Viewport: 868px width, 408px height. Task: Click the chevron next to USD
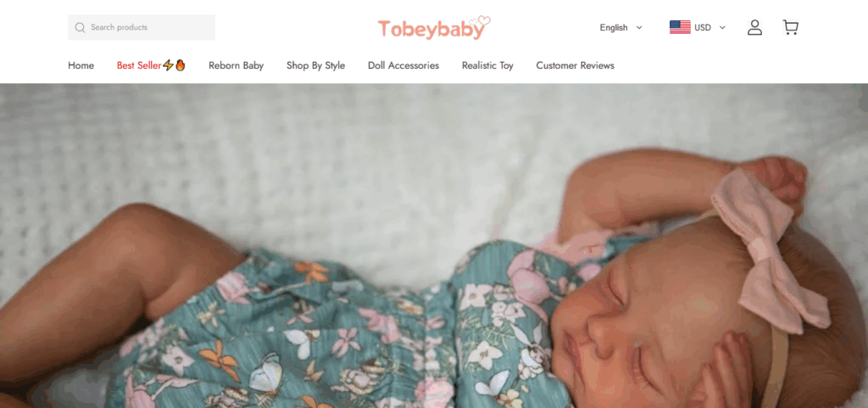(x=722, y=28)
